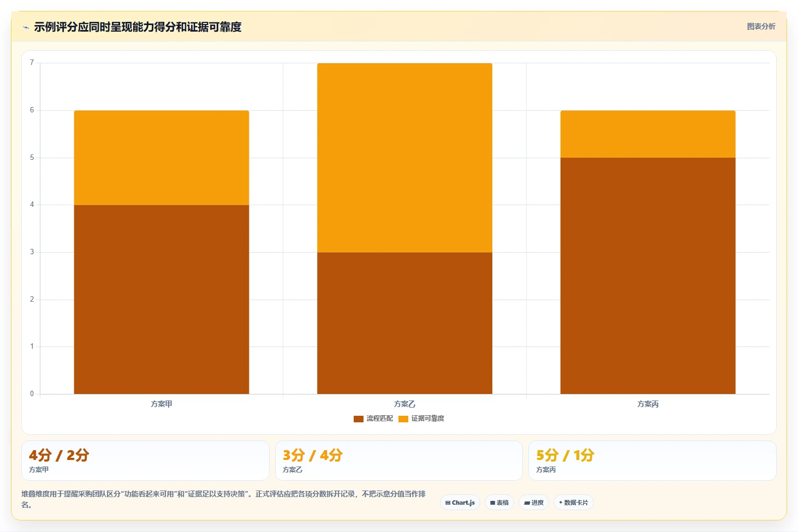The image size is (798, 532).
Task: Click the 流程匹配 legend label text
Action: tap(379, 419)
